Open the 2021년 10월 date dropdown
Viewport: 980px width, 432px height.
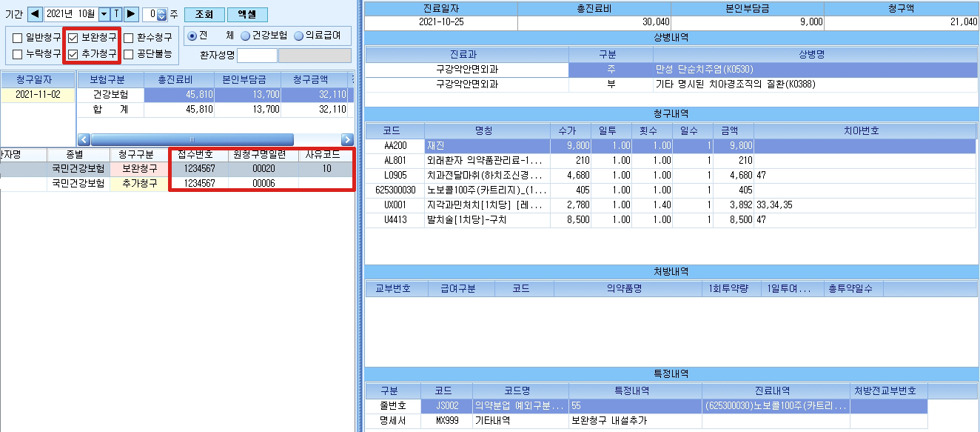104,14
